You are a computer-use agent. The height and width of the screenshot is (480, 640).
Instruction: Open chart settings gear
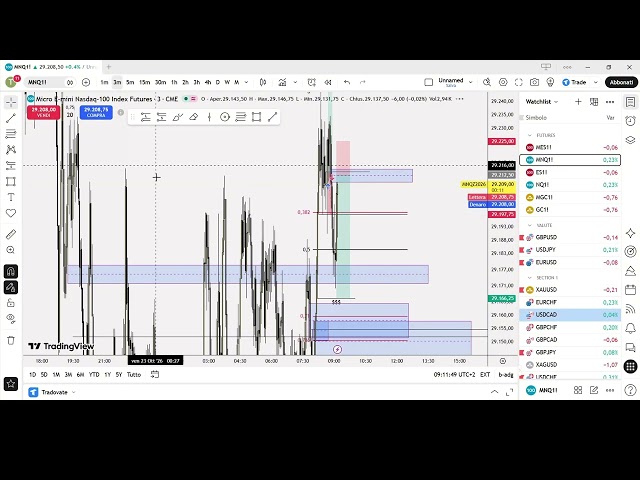coord(503,82)
